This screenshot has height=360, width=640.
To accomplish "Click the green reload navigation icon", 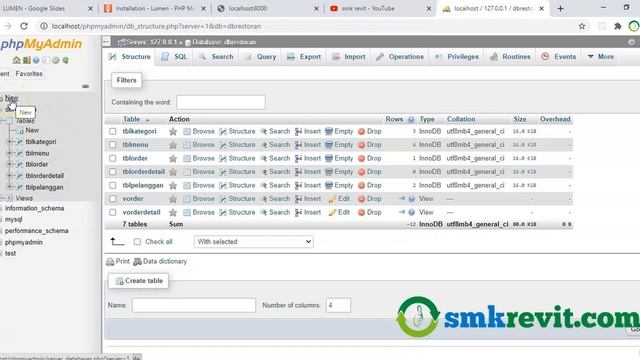I will 65,60.
